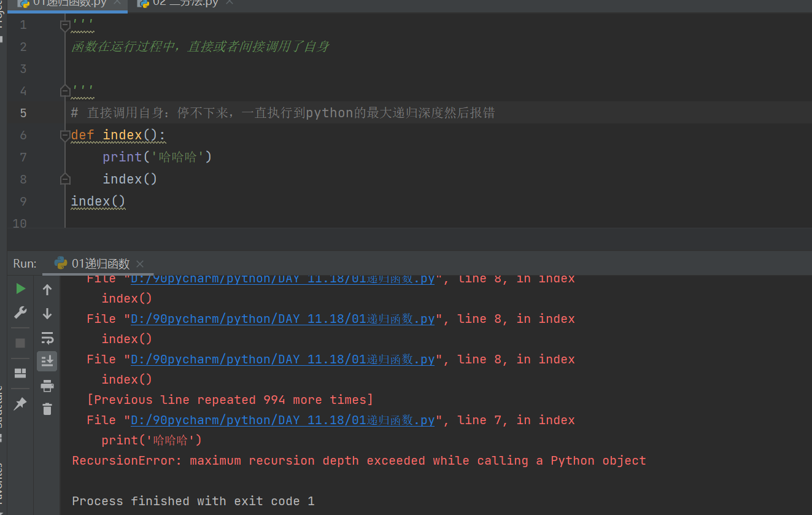Click line number 9 in the gutter
The height and width of the screenshot is (515, 812).
tap(23, 201)
